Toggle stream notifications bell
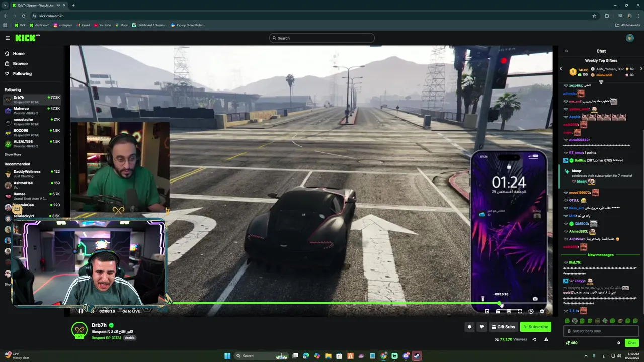This screenshot has width=644, height=362. coord(469,327)
